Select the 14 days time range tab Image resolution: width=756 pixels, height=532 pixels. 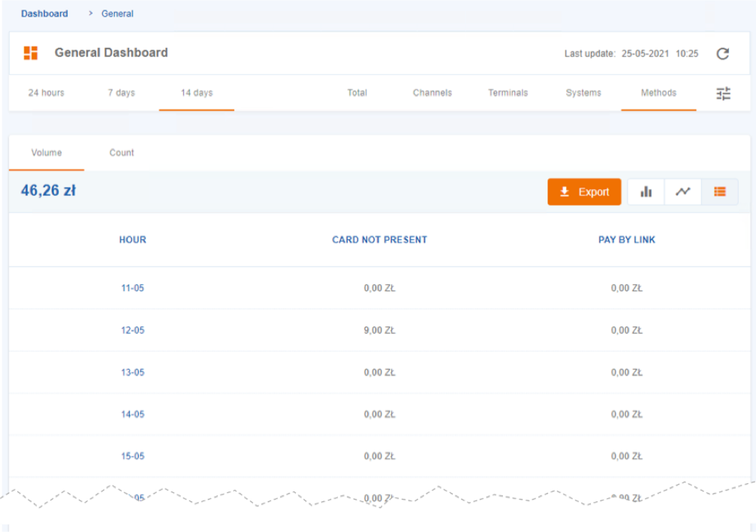pos(197,92)
